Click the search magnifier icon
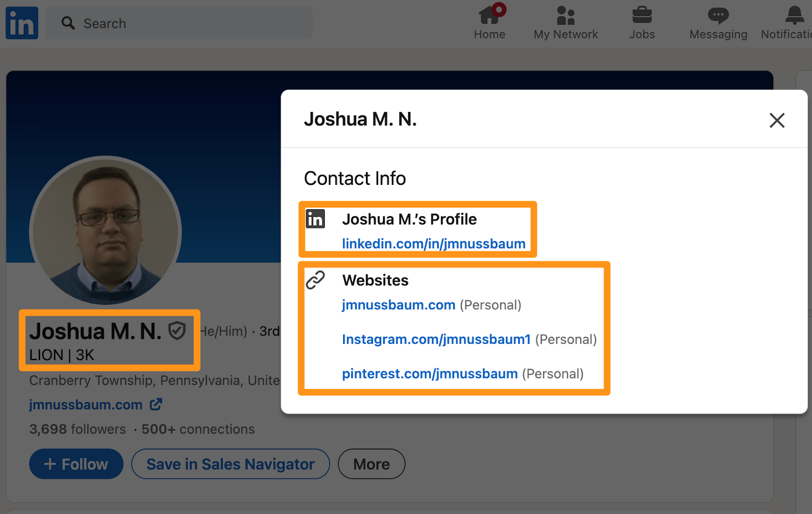 68,23
